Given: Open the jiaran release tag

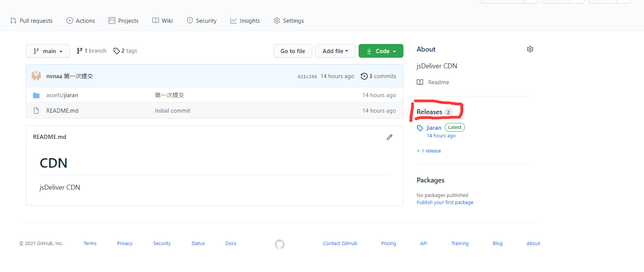Looking at the screenshot, I should point(434,128).
